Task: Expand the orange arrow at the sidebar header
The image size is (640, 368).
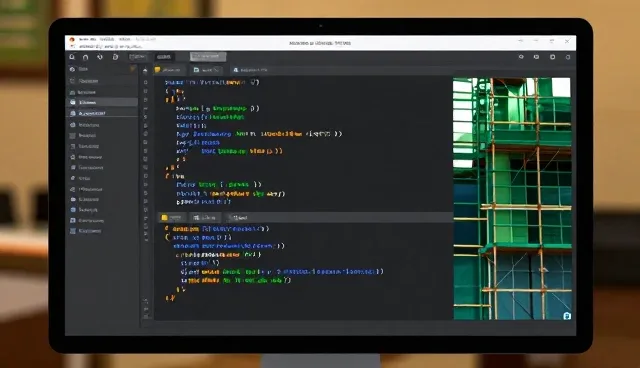Action: (x=133, y=69)
